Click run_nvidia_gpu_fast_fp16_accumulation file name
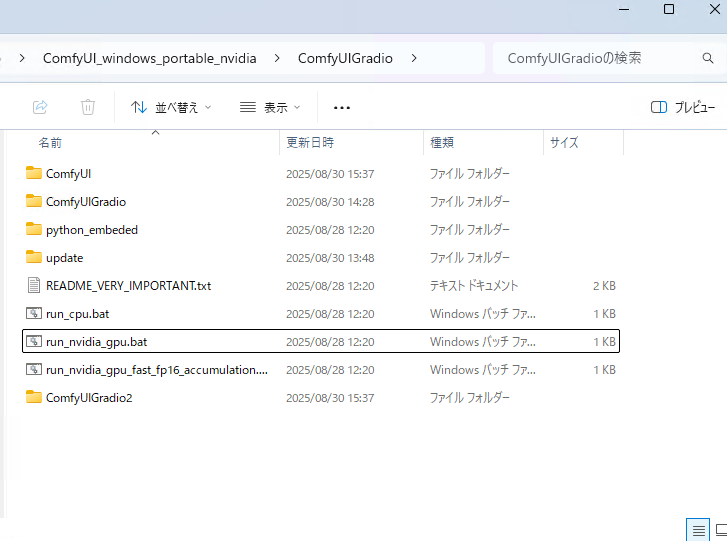This screenshot has width=727, height=541. [x=157, y=370]
